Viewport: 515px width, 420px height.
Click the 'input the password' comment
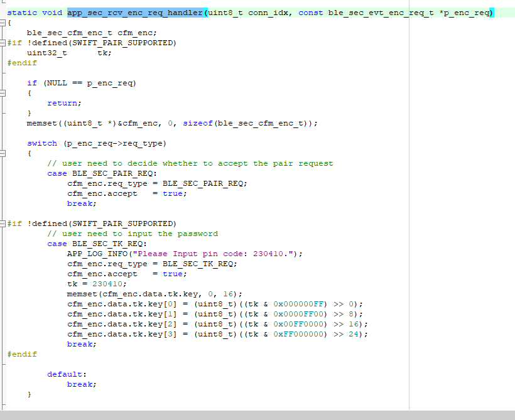(133, 234)
